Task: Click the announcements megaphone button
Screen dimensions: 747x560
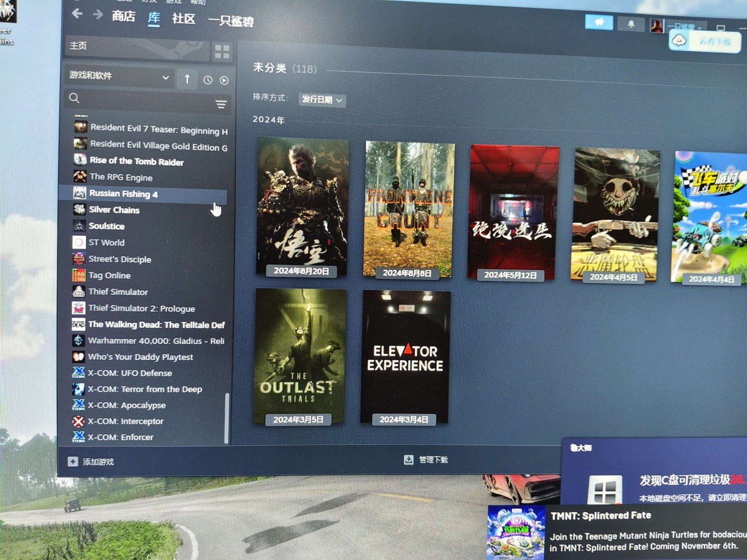Action: coord(599,22)
